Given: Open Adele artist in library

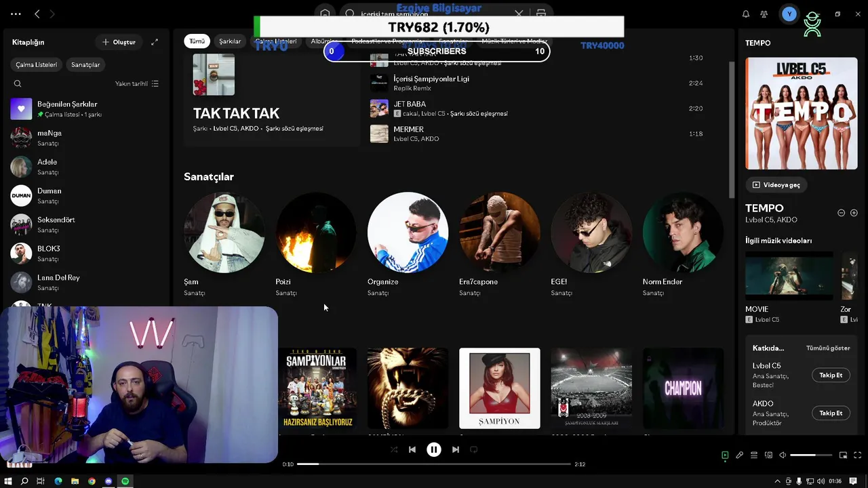Looking at the screenshot, I should tap(86, 167).
